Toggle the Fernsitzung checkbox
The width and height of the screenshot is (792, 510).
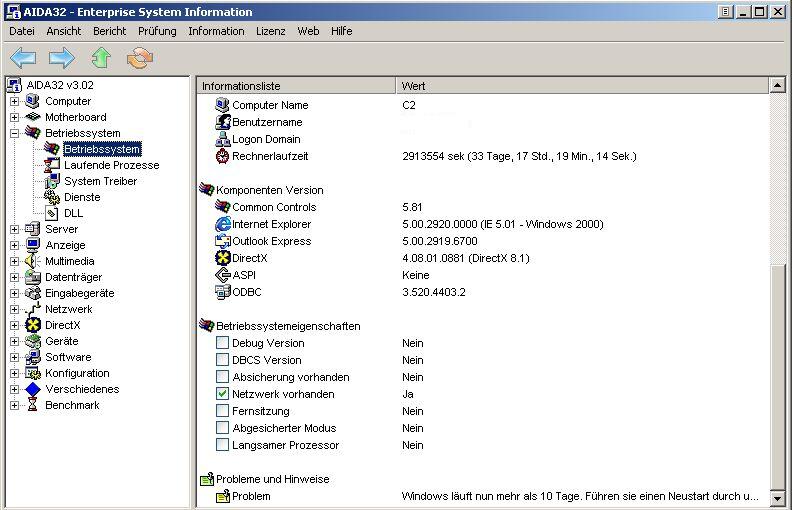point(222,411)
